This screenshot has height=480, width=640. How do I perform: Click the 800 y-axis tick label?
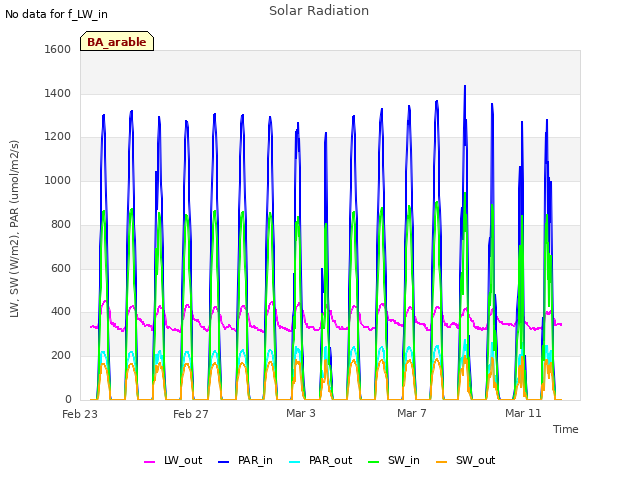(61, 224)
